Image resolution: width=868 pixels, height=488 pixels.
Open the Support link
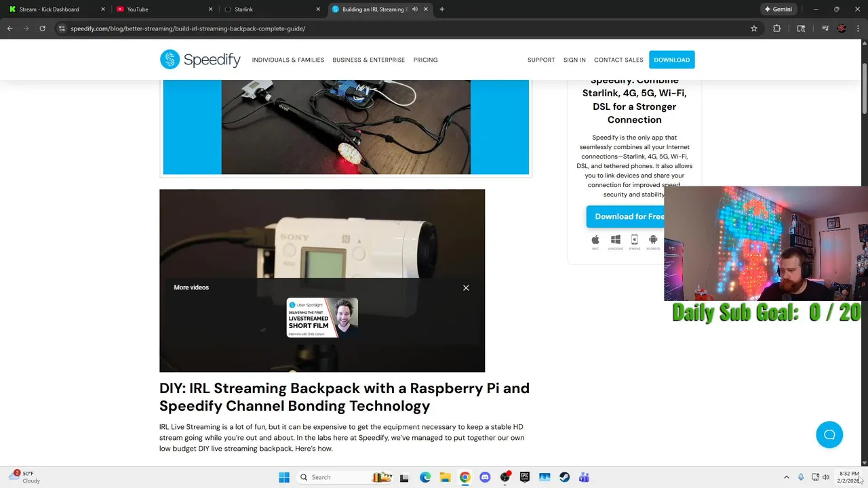point(541,60)
